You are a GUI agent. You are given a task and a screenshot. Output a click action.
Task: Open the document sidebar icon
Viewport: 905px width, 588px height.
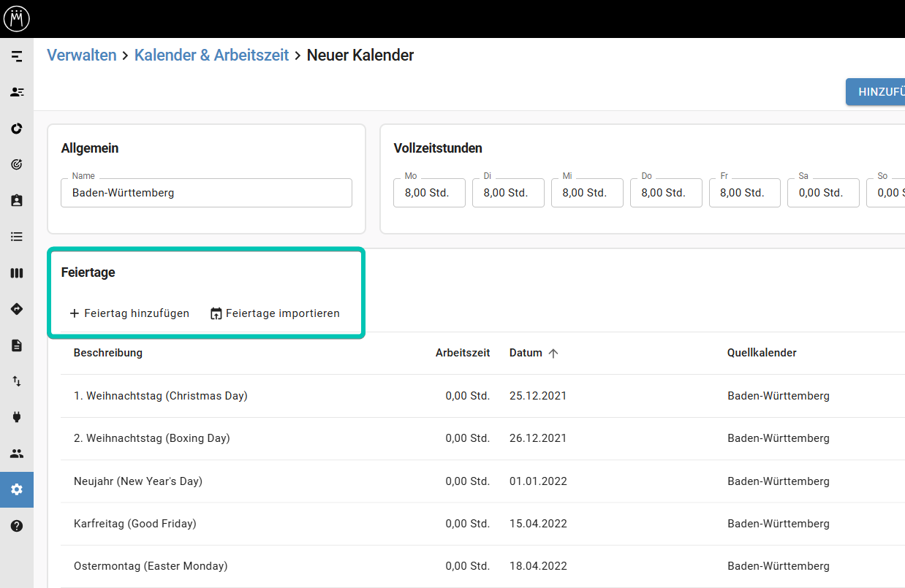(x=17, y=345)
